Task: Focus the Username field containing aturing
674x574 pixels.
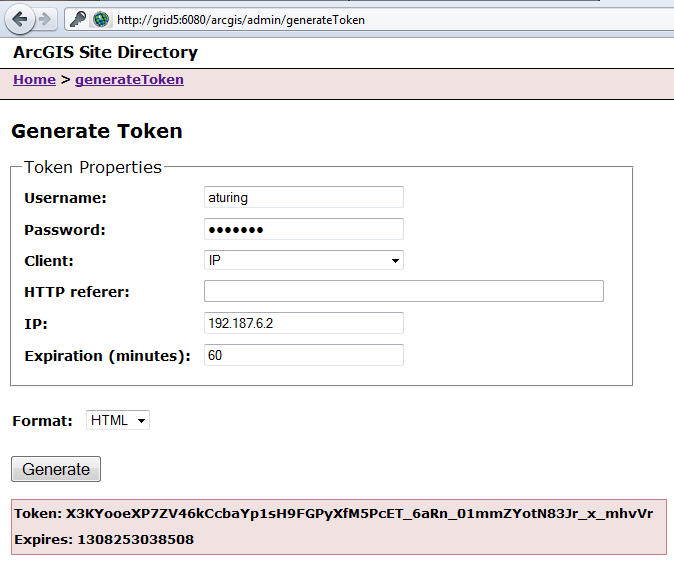Action: coord(303,197)
